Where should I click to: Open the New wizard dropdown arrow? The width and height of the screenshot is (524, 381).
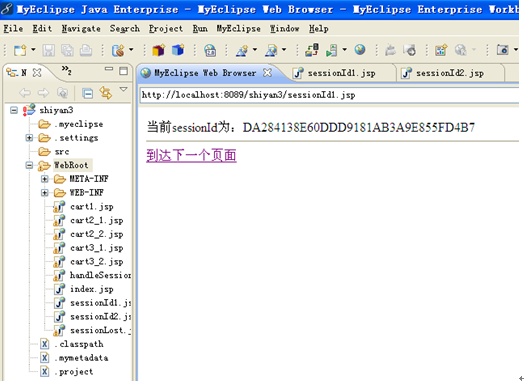tap(33, 50)
